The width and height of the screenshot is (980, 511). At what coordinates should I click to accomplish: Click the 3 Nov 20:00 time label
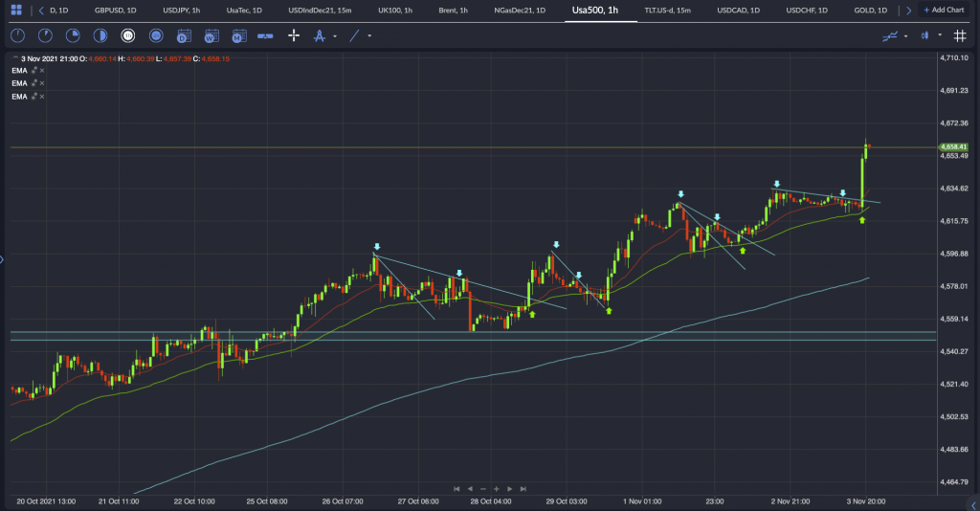click(x=865, y=501)
